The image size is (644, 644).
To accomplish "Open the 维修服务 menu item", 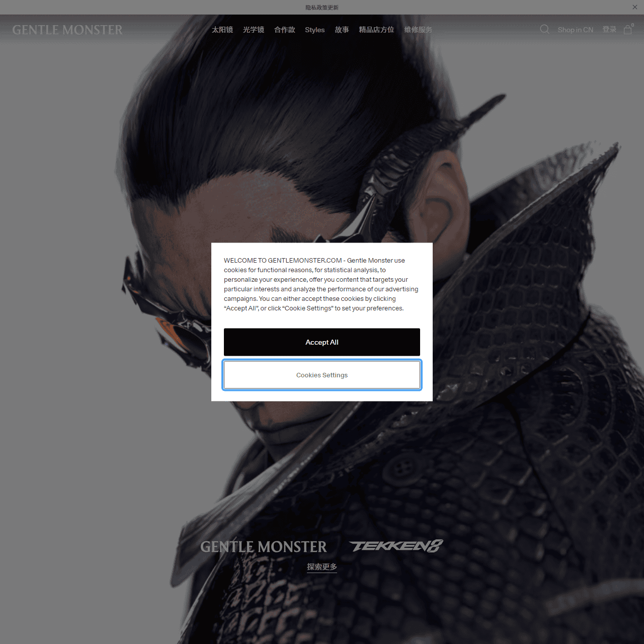I will click(x=419, y=30).
